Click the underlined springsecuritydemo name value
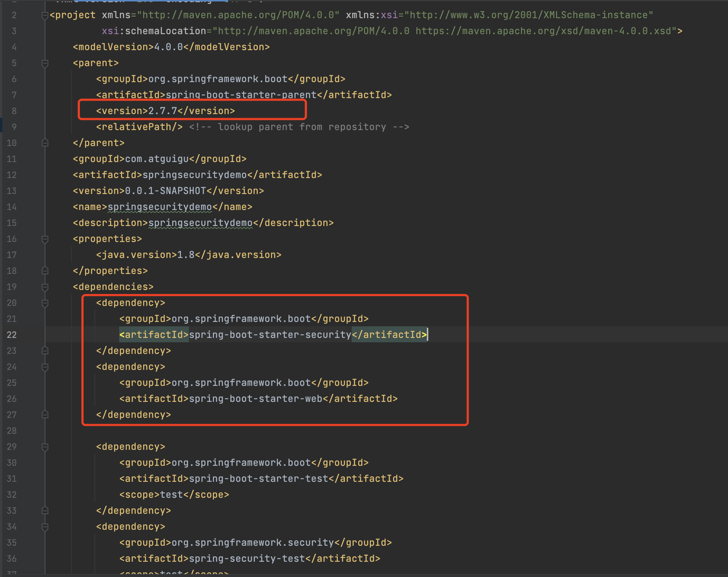 pos(159,207)
